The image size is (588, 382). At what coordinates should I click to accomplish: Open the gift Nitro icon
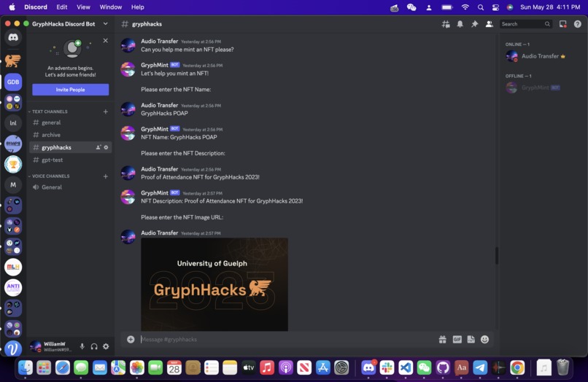443,339
